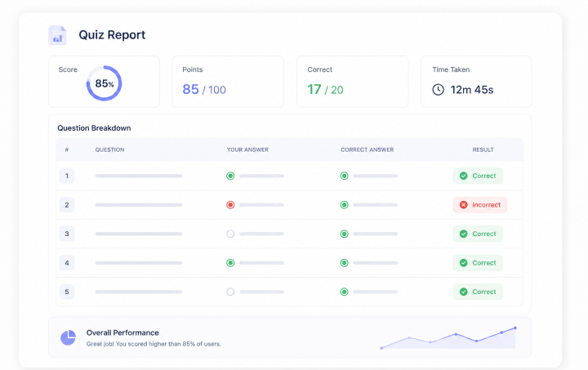Image resolution: width=588 pixels, height=370 pixels.
Task: Click question number 2 badge
Action: tap(67, 205)
